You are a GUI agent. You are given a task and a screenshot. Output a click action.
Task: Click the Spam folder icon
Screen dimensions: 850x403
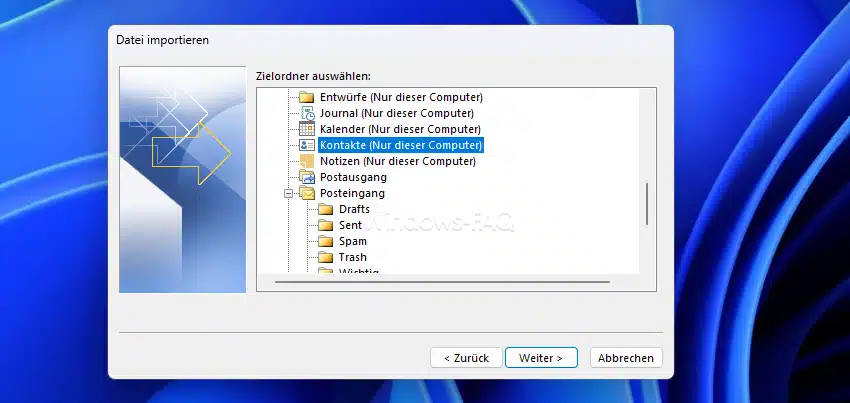coord(325,241)
